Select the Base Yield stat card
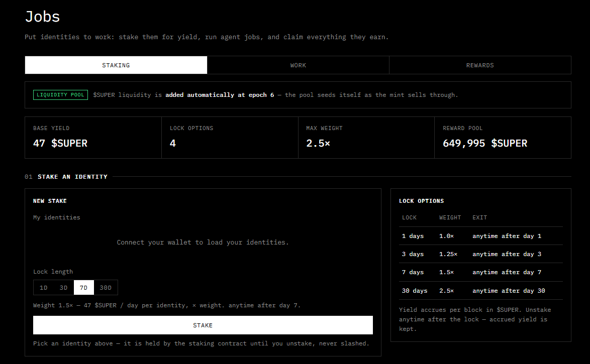 [x=93, y=137]
